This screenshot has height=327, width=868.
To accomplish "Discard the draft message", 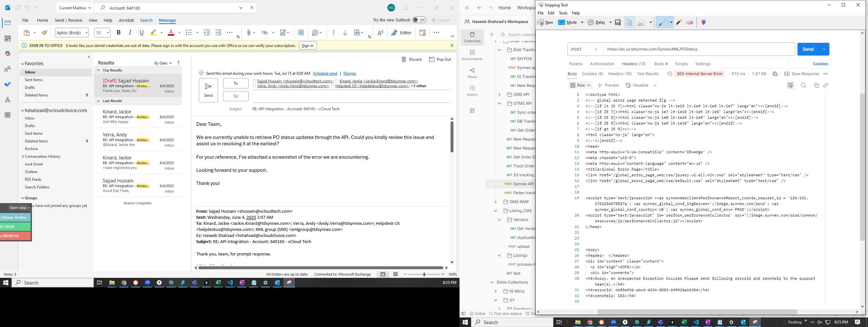I will (x=411, y=59).
